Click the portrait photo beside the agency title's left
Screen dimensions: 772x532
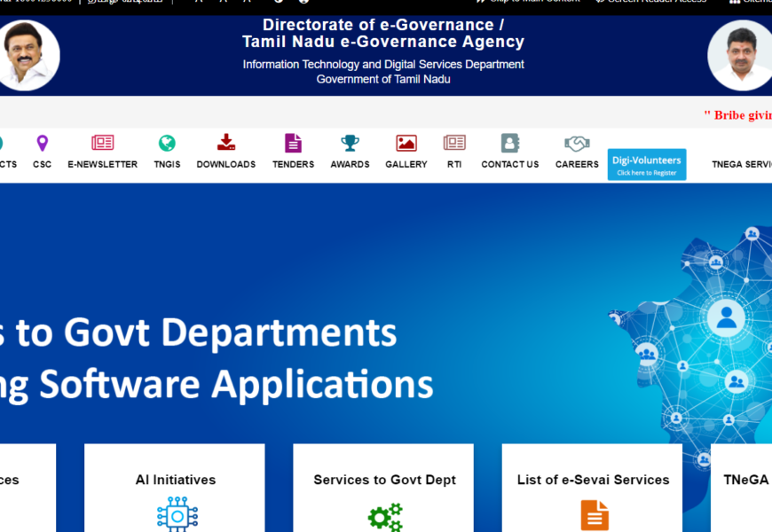[x=28, y=55]
